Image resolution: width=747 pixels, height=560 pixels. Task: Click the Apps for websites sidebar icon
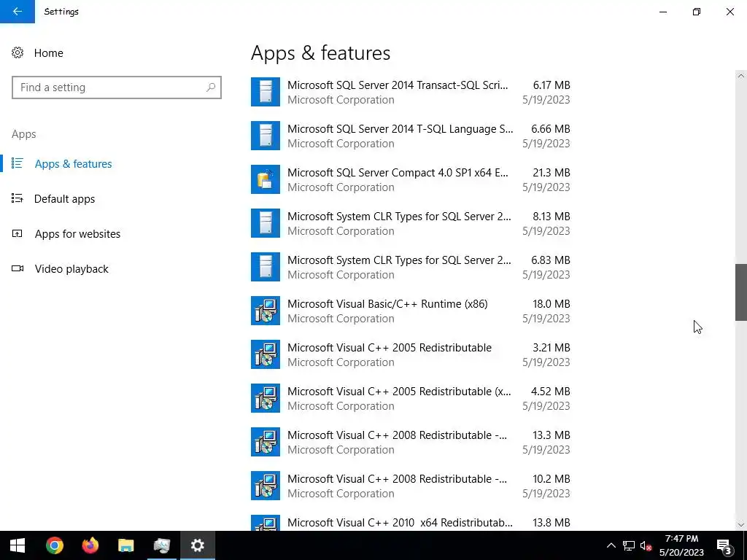tap(18, 233)
